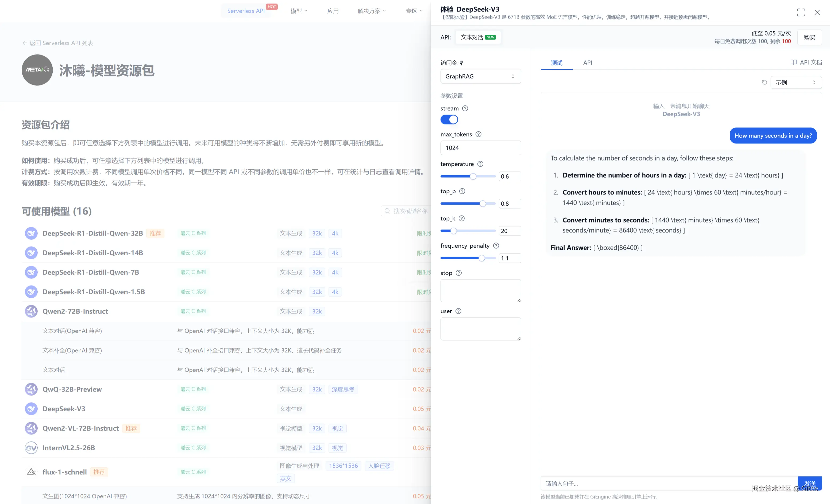This screenshot has width=830, height=504.
Task: Click the temperature slider handle
Action: click(473, 177)
